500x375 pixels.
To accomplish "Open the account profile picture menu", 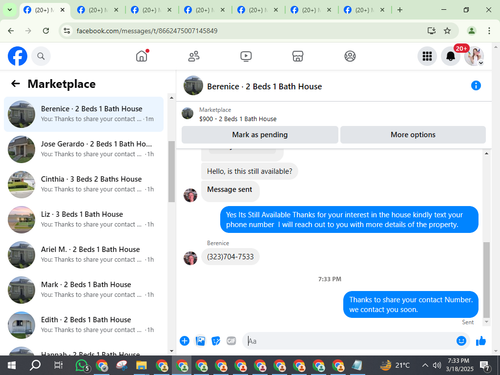I will (x=474, y=56).
